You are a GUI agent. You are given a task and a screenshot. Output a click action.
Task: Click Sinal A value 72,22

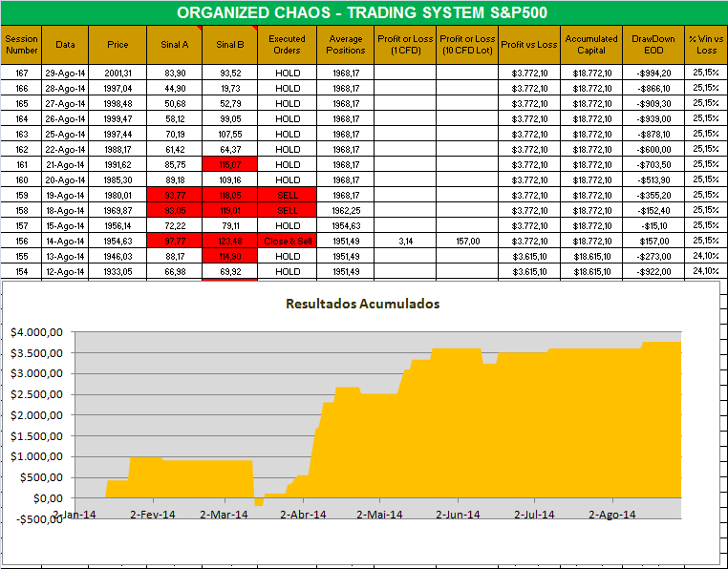coord(175,225)
